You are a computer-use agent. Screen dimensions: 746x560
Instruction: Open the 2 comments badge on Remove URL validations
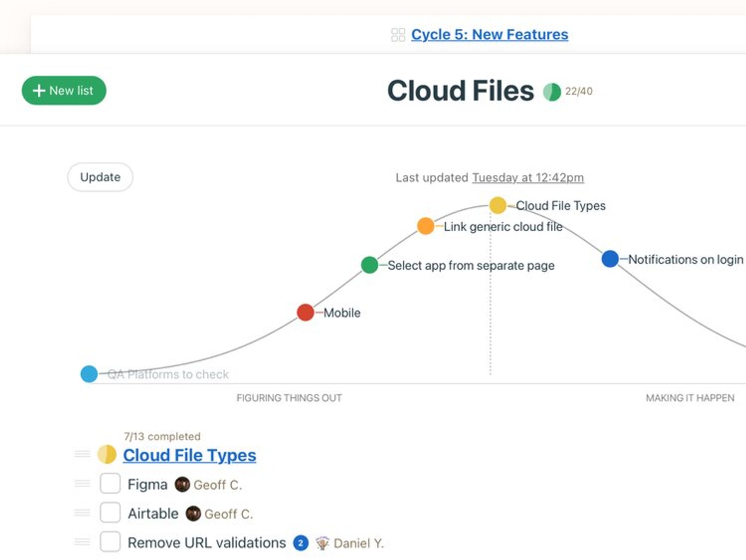tap(301, 543)
